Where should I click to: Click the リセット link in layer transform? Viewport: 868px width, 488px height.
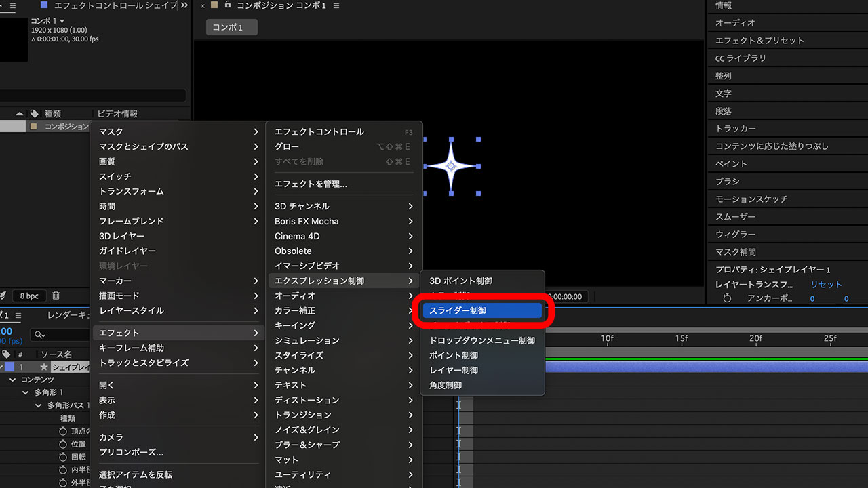826,285
